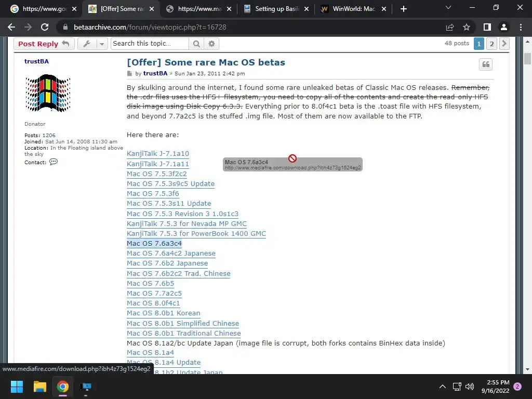Open the post title link
532x399 pixels.
tap(206, 62)
